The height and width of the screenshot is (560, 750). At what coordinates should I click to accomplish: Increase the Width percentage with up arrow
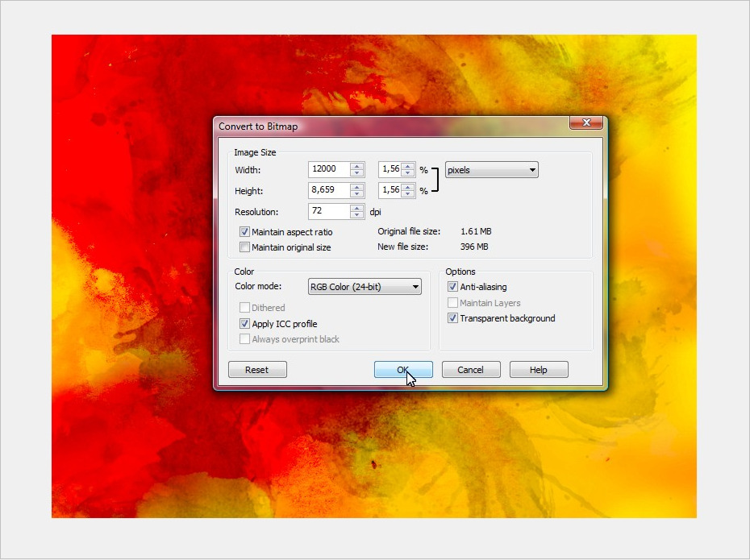point(408,167)
